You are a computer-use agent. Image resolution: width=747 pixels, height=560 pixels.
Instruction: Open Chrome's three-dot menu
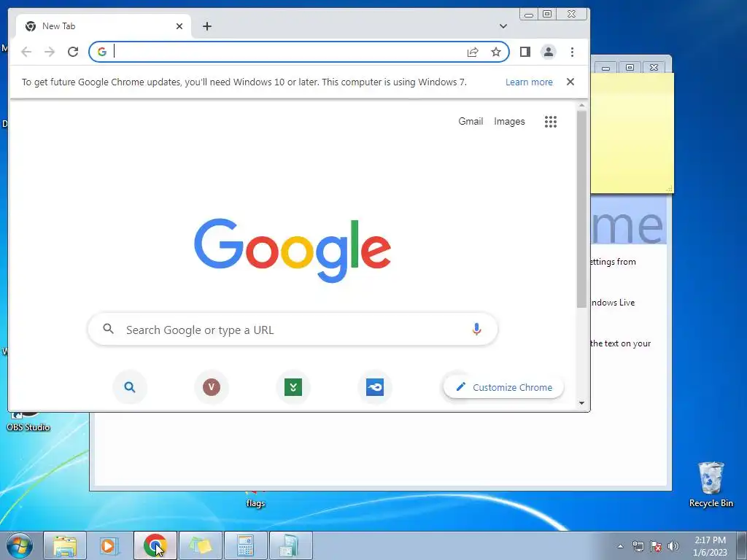point(572,52)
